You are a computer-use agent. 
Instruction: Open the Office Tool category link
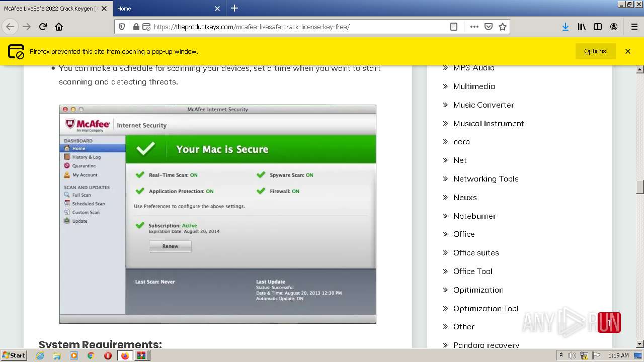[473, 271]
